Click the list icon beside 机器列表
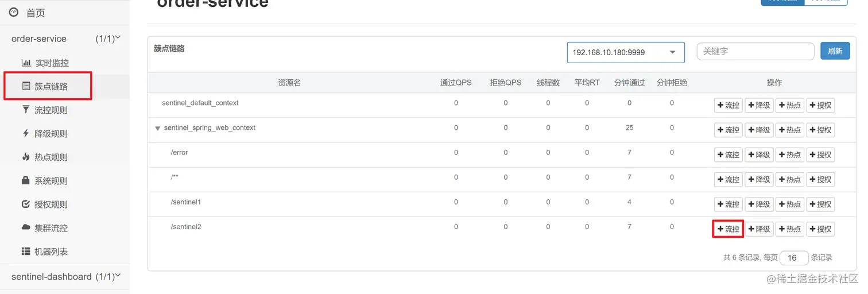This screenshot has height=294, width=868. (26, 251)
